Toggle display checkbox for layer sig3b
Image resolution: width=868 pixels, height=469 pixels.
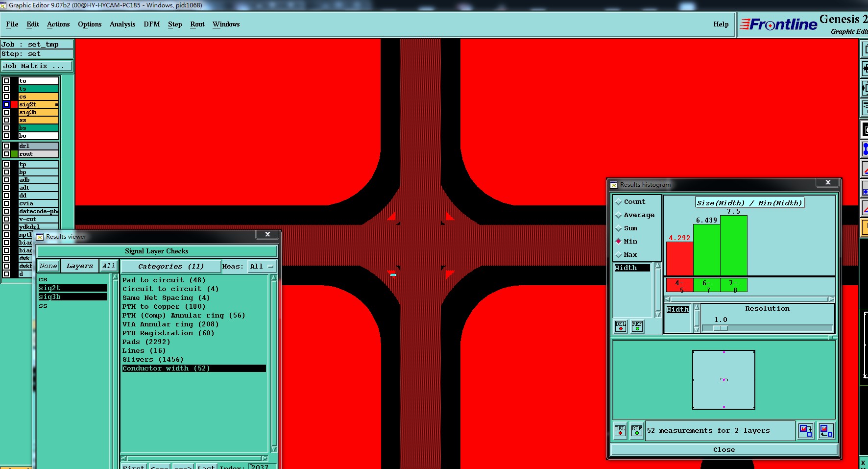click(x=6, y=112)
